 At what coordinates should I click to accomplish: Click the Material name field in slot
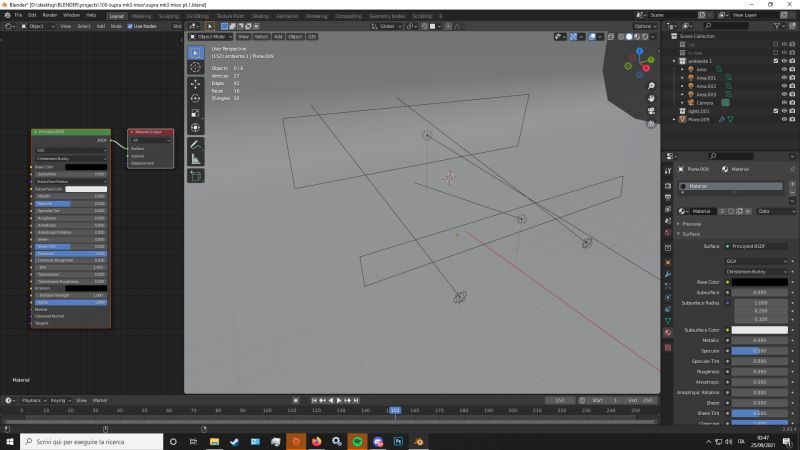(702, 211)
